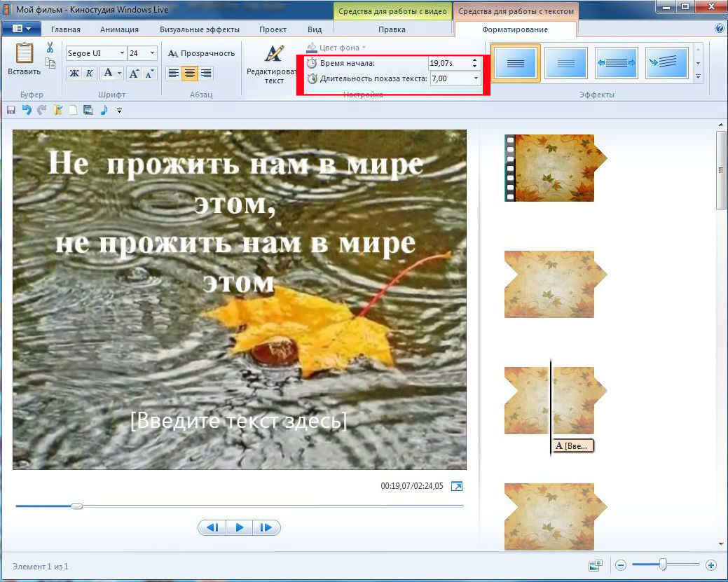Image resolution: width=728 pixels, height=582 pixels.
Task: Click the Undo arrow in quick access toolbar
Action: pyautogui.click(x=27, y=110)
